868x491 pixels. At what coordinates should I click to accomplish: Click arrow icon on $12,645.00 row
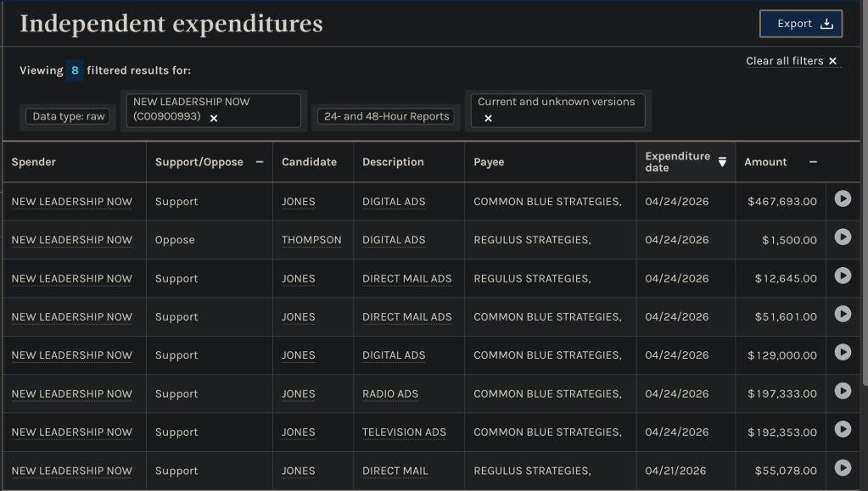click(x=842, y=276)
